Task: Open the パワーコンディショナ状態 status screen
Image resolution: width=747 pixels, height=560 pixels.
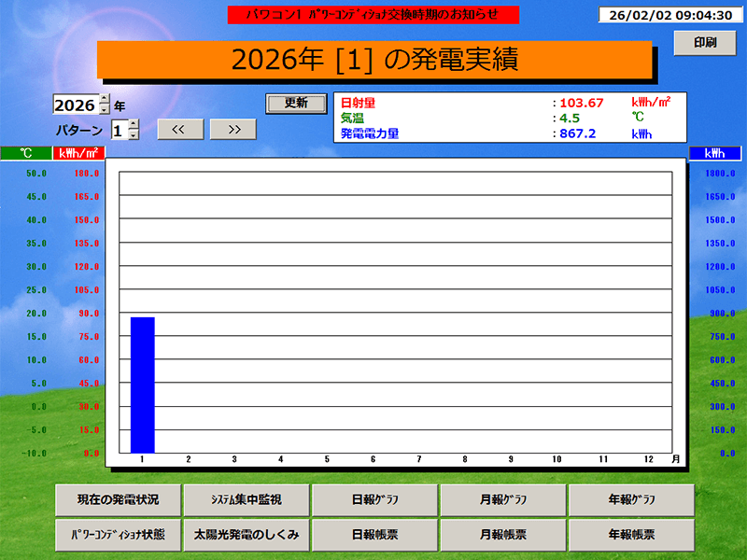Action: tap(119, 534)
